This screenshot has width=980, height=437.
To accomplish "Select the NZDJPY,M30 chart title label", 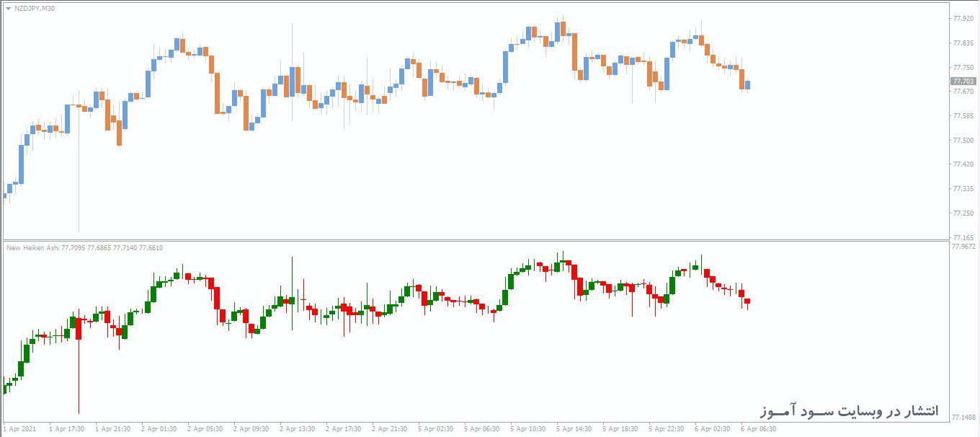I will [x=35, y=9].
